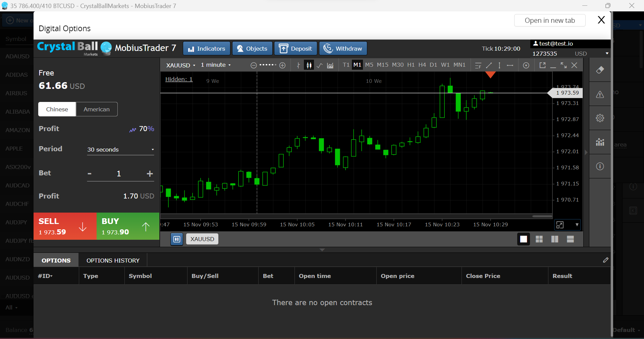Switch to the D1 timeframe
The image size is (644, 339).
pyautogui.click(x=434, y=65)
